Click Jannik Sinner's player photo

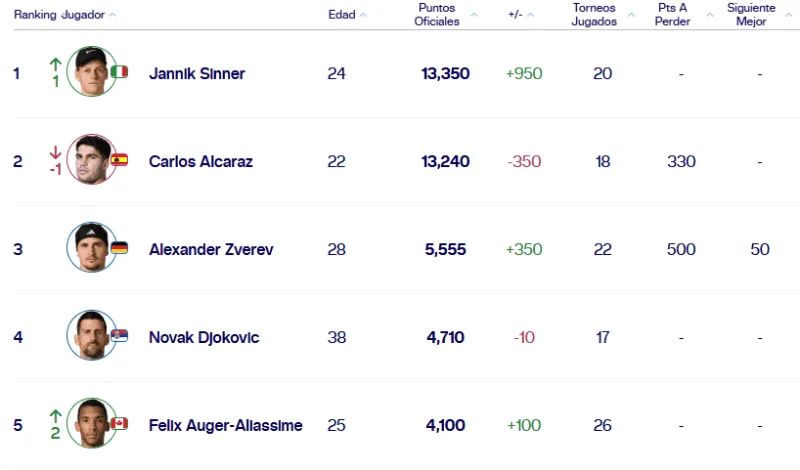tap(91, 72)
